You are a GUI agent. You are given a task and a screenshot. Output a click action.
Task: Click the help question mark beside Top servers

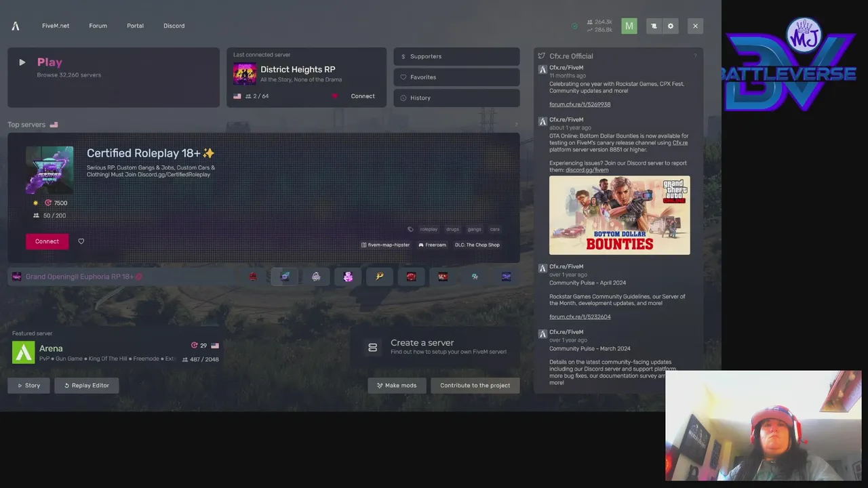click(516, 125)
